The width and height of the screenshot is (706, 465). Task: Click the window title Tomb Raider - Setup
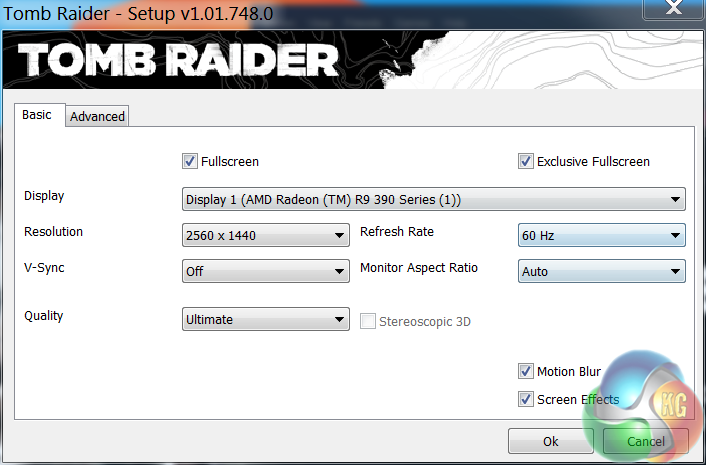pyautogui.click(x=138, y=13)
